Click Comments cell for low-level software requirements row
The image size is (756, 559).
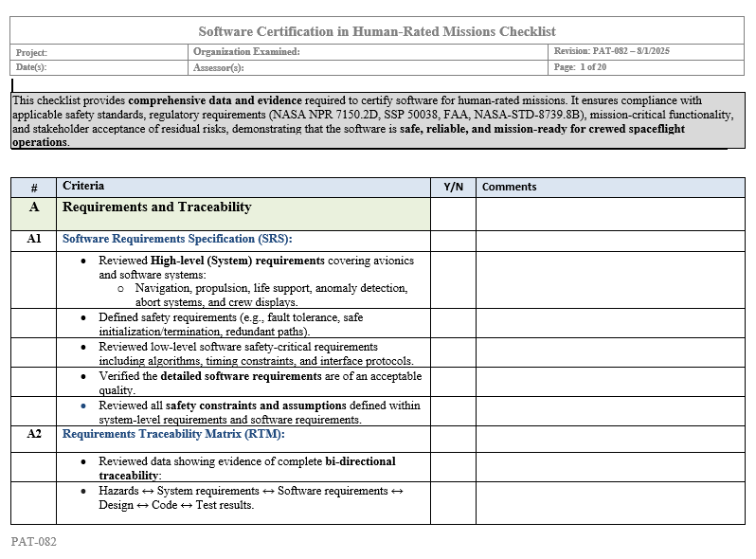(x=610, y=353)
